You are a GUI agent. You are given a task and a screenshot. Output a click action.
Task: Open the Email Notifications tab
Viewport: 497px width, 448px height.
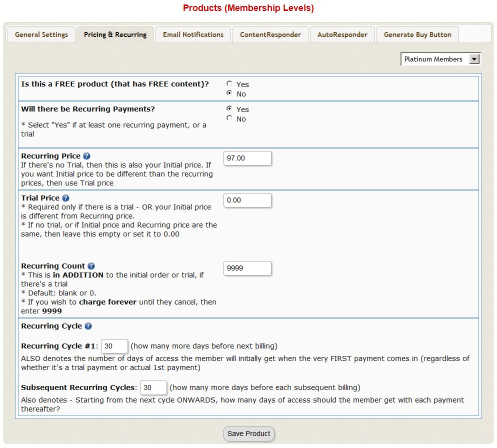pyautogui.click(x=193, y=35)
